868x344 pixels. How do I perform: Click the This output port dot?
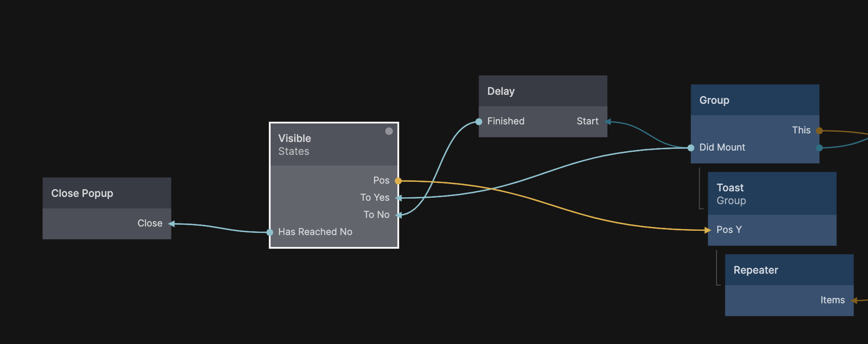pyautogui.click(x=819, y=131)
